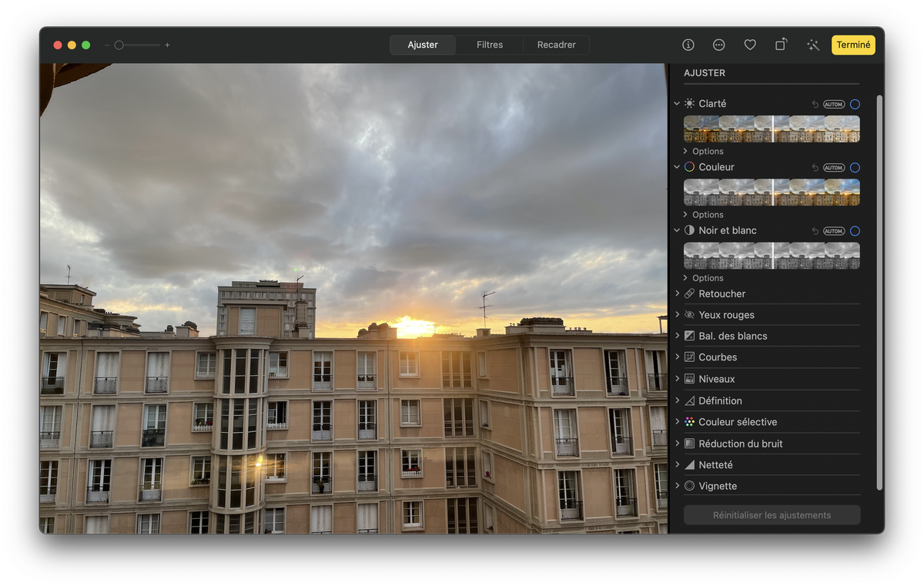Expand the Retoucher section
Image resolution: width=924 pixels, height=586 pixels.
click(677, 293)
